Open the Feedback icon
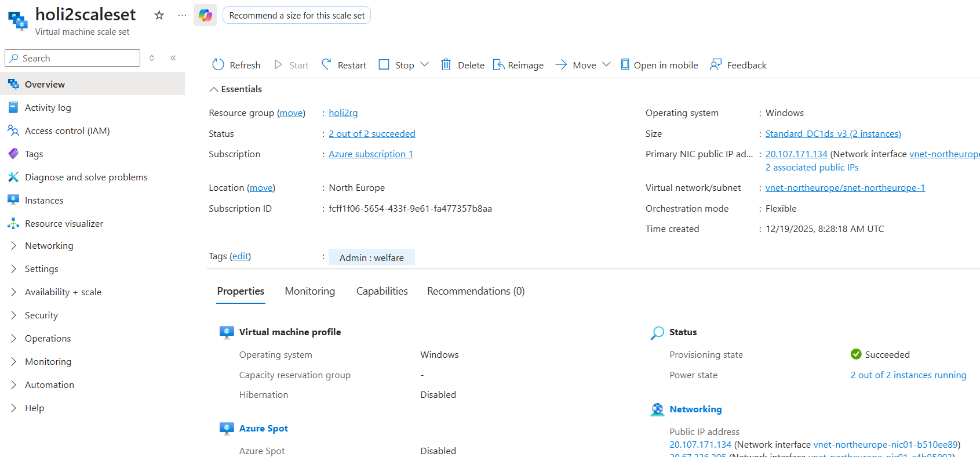980x457 pixels. 716,64
